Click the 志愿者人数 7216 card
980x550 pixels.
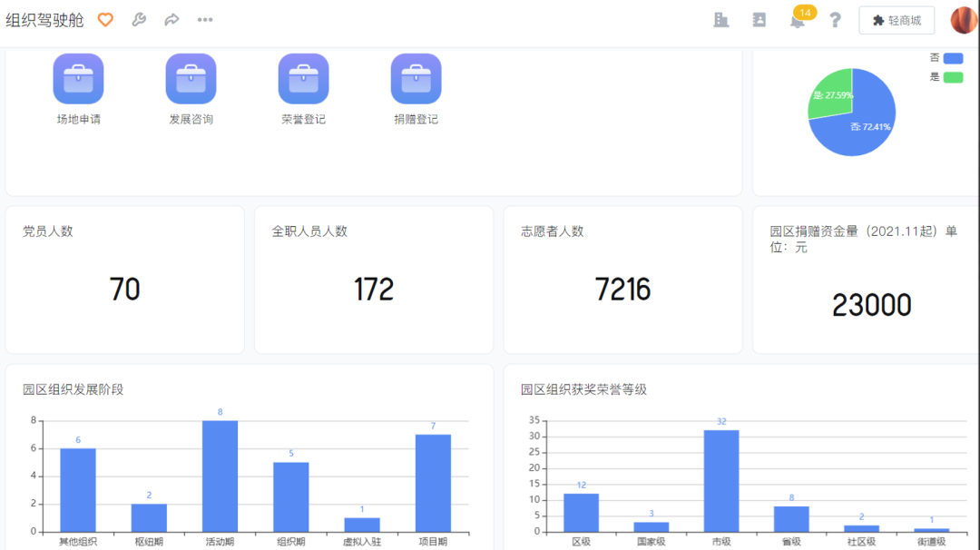click(x=622, y=280)
